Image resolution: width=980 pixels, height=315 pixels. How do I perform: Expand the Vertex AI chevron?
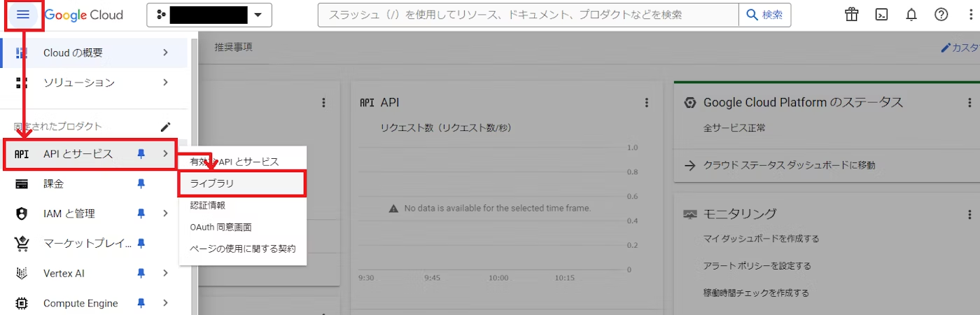click(x=165, y=273)
